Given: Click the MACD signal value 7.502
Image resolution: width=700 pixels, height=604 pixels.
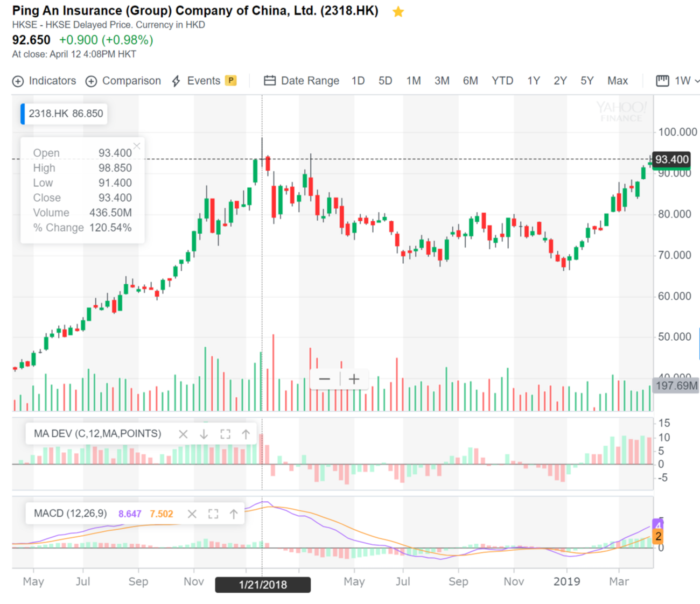Looking at the screenshot, I should (162, 514).
